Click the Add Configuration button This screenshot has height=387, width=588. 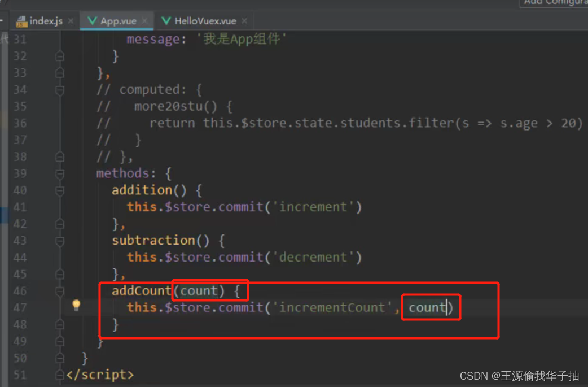pyautogui.click(x=555, y=3)
